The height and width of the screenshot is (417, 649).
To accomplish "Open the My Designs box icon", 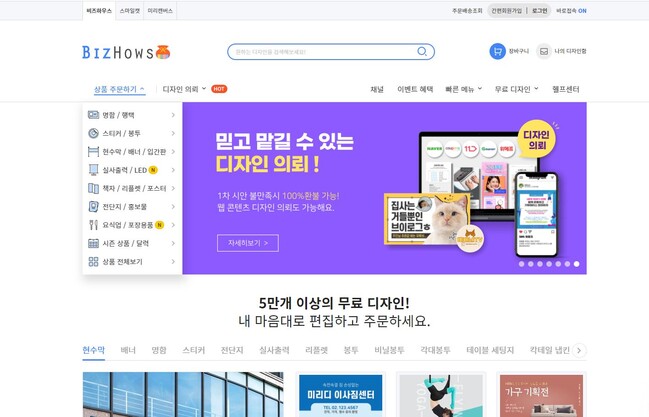I will coord(544,51).
